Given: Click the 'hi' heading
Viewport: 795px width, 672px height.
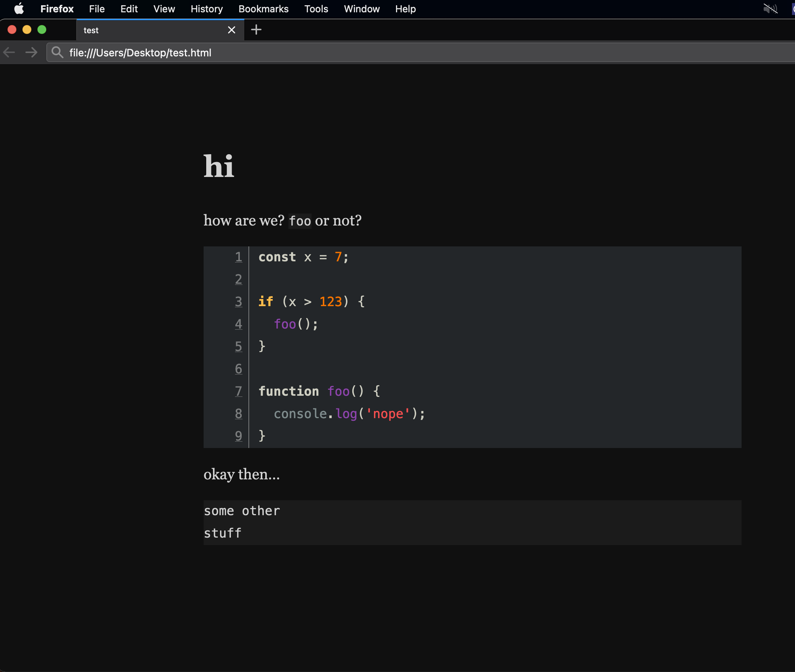Looking at the screenshot, I should 219,166.
